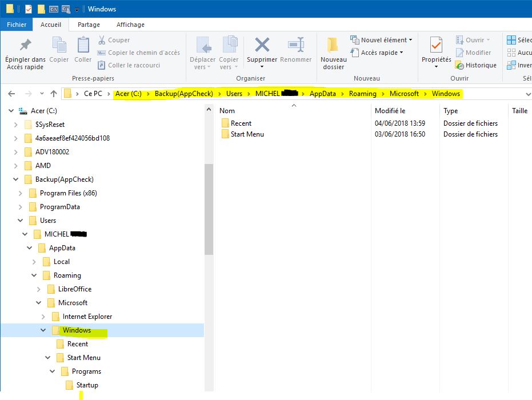
Task: Open the Fichier menu
Action: (16, 25)
